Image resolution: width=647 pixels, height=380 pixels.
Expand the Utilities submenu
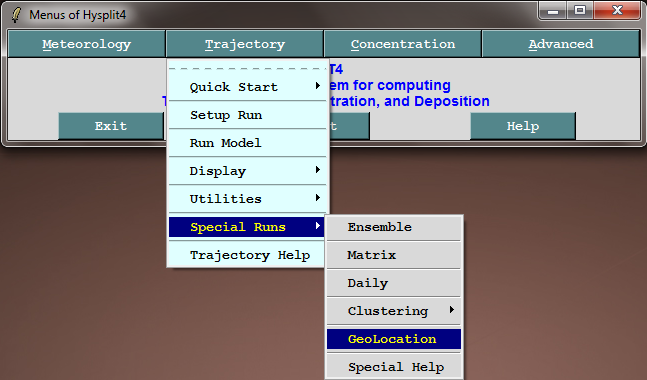248,199
